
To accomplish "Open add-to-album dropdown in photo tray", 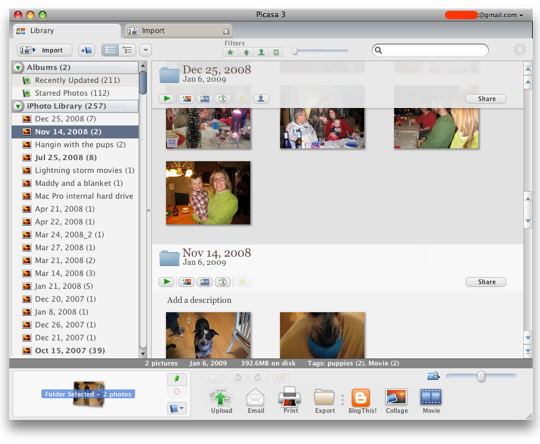I will click(177, 409).
